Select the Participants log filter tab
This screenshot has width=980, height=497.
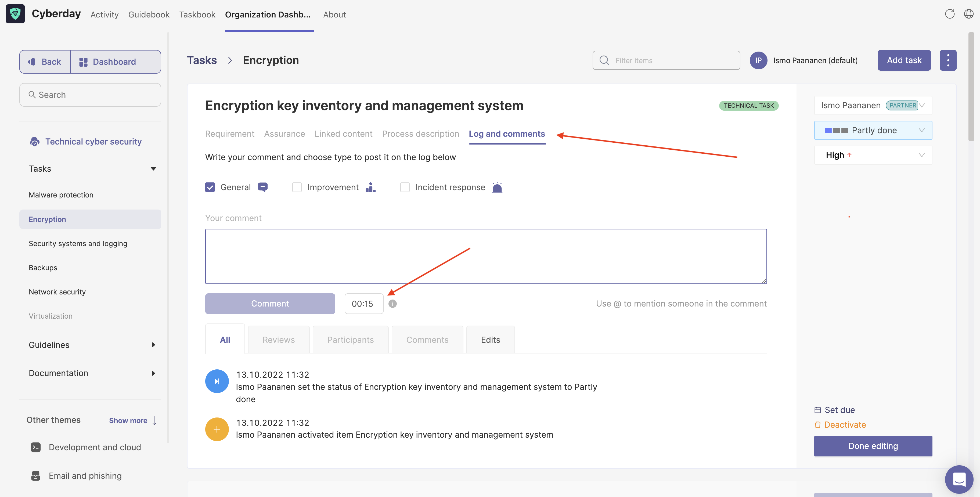pos(350,340)
